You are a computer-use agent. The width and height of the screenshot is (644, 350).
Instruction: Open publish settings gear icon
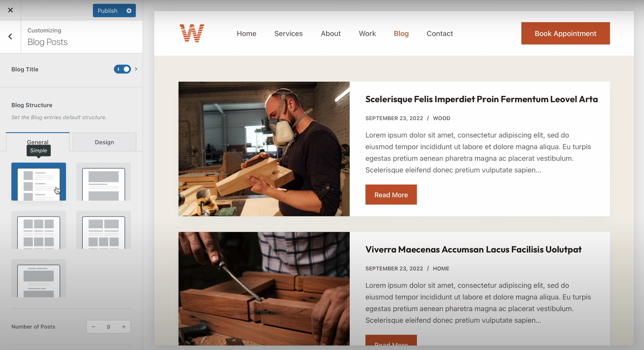pos(129,11)
